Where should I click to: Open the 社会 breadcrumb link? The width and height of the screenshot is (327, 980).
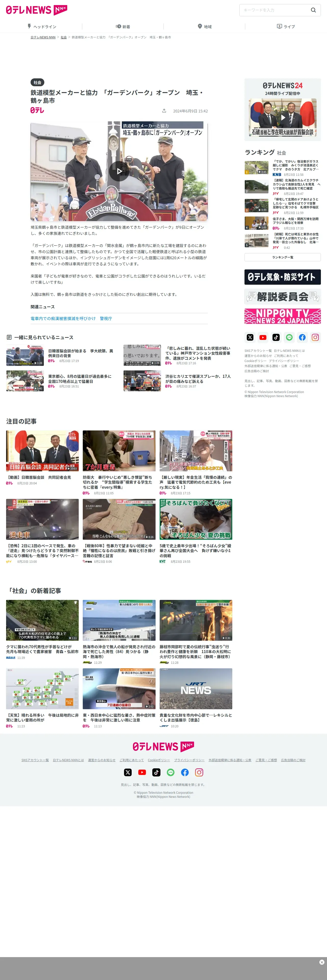click(x=64, y=37)
